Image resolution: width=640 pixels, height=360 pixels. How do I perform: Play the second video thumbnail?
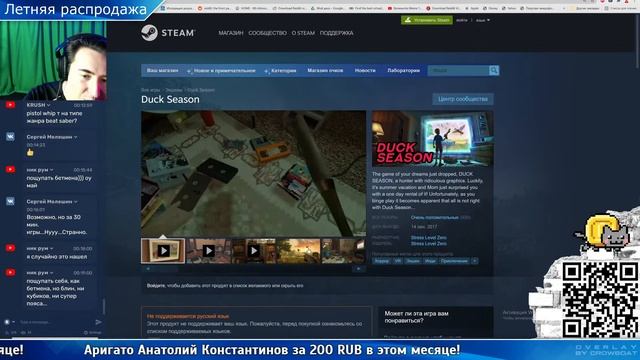[x=209, y=251]
